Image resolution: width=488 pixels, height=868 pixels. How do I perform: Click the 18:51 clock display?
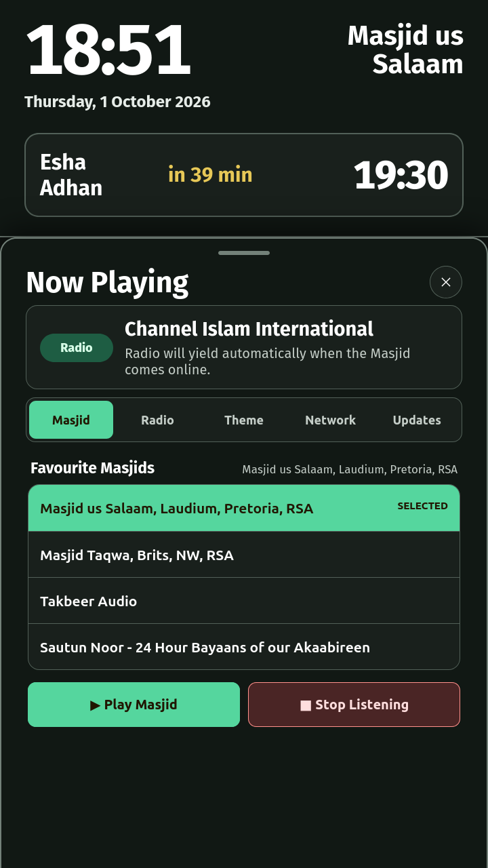108,50
